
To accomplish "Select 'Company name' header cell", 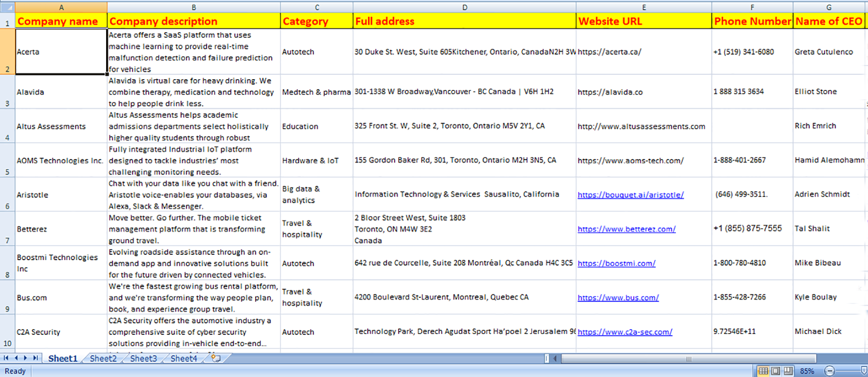I will 61,21.
